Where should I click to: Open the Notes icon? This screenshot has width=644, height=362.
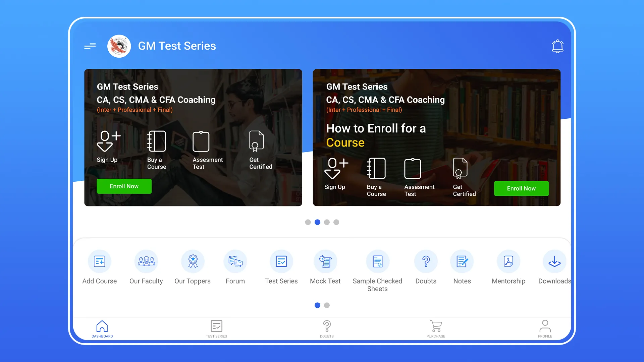pyautogui.click(x=462, y=261)
